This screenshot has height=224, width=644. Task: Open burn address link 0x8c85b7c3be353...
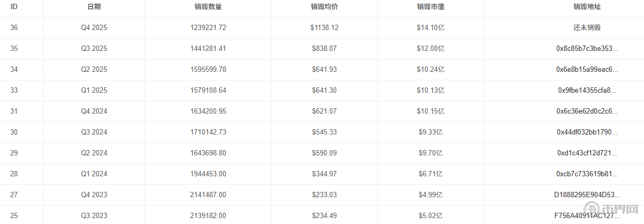click(587, 48)
